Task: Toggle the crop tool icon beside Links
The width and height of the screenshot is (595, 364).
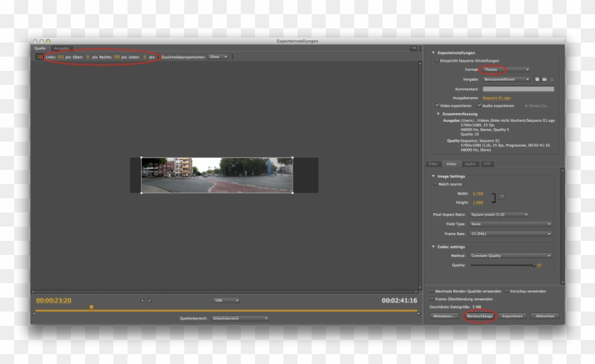Action: point(39,57)
